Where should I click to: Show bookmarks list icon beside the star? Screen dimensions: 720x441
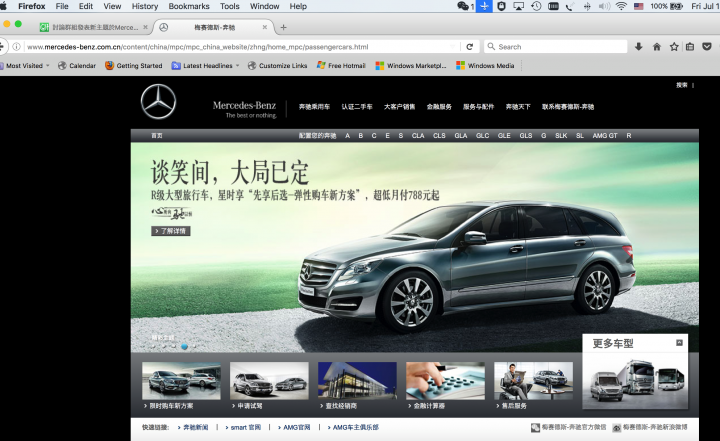pyautogui.click(x=690, y=47)
